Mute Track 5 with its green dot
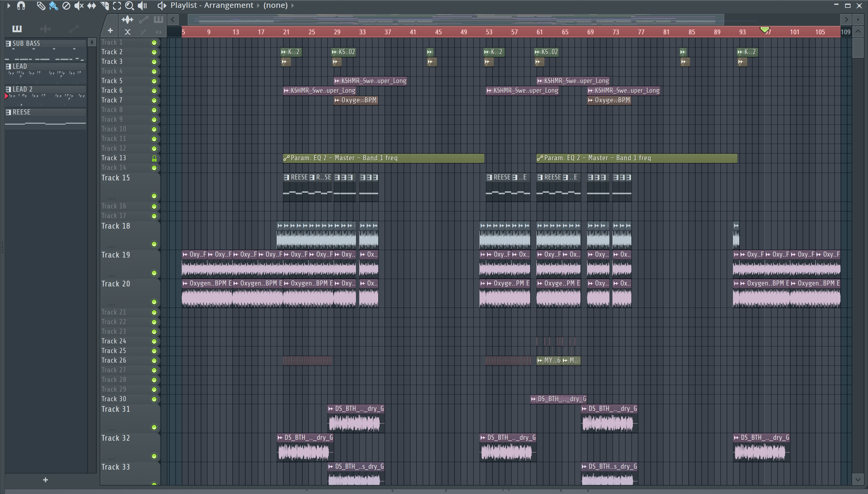Image resolution: width=868 pixels, height=494 pixels. (x=154, y=81)
